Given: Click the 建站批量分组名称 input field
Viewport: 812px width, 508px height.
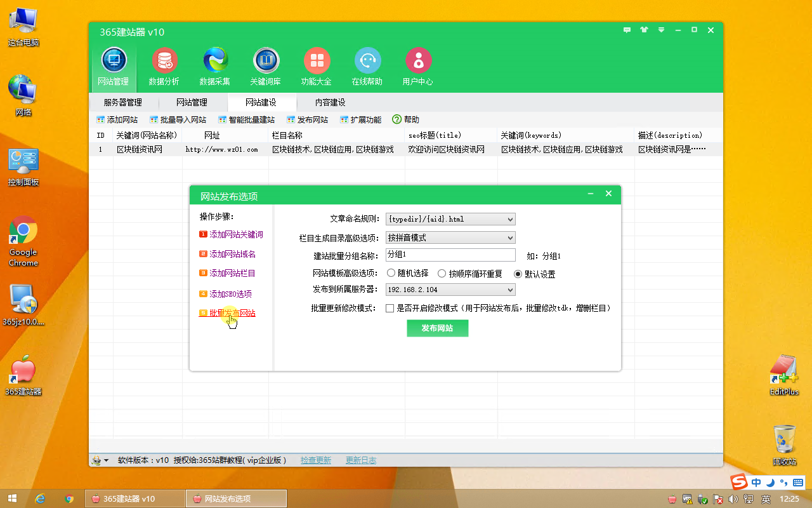Looking at the screenshot, I should 450,255.
